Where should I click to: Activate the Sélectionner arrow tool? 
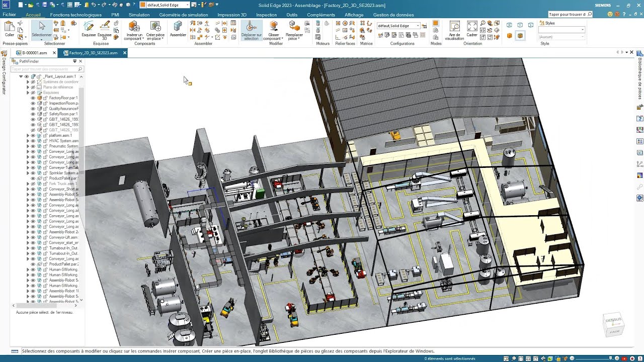[42, 26]
